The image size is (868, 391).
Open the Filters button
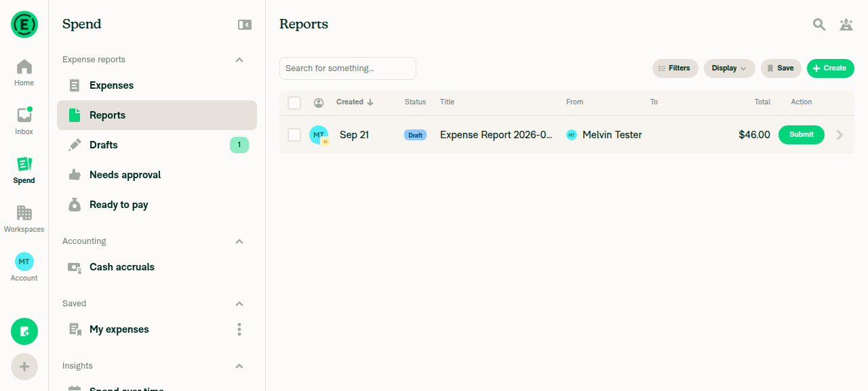point(675,68)
